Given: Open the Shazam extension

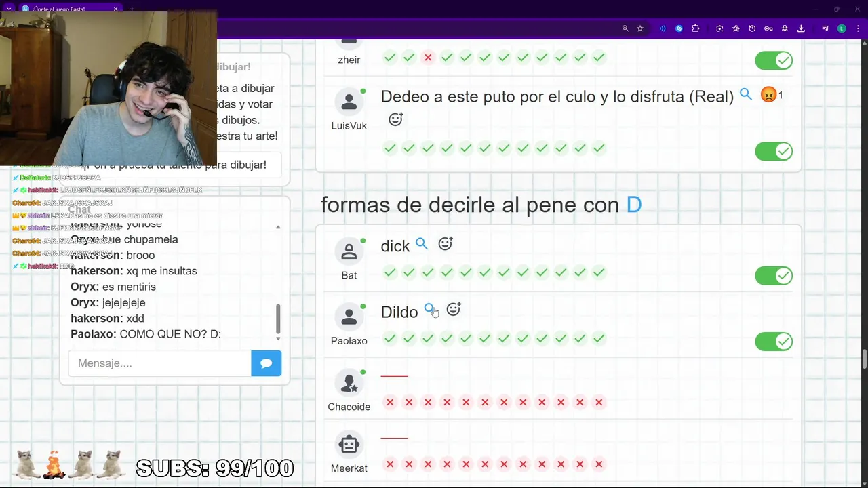Looking at the screenshot, I should click(x=679, y=28).
